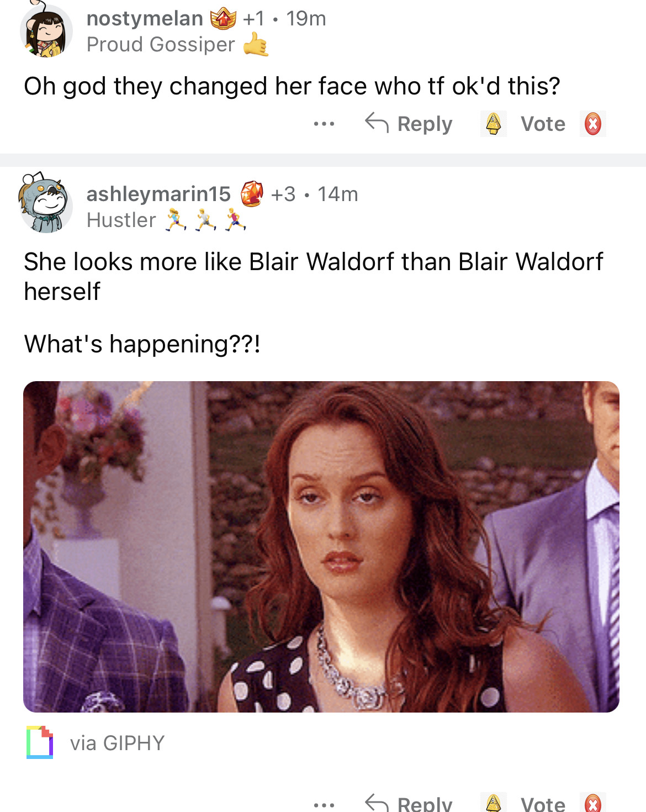Downvote ashleymarin15's comment with the red icon
This screenshot has width=646, height=812.
click(x=593, y=803)
